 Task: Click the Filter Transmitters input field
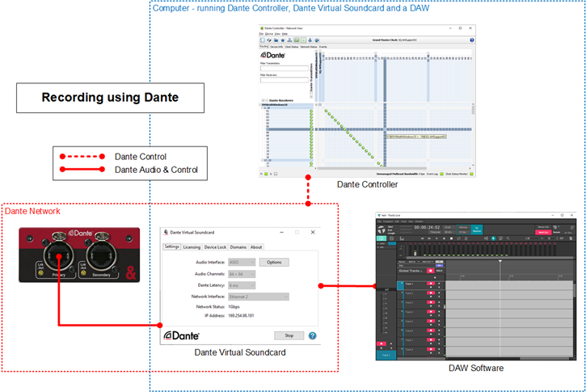pos(285,69)
